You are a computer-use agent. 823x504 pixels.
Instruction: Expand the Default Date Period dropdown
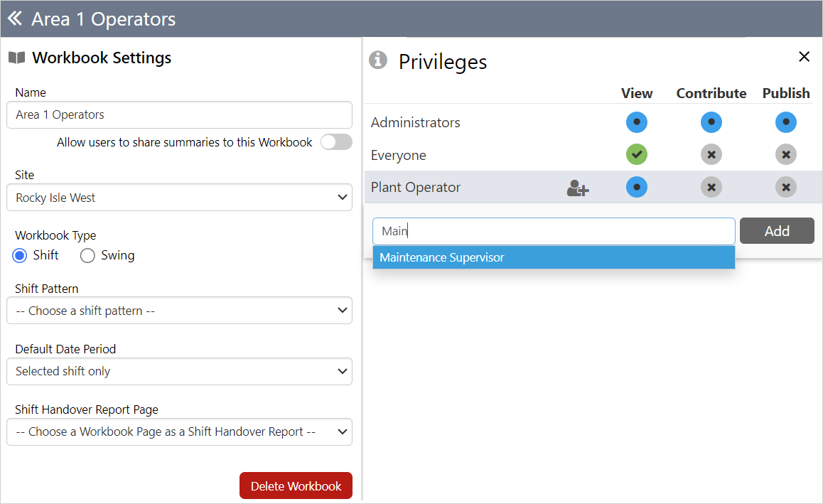pyautogui.click(x=179, y=371)
